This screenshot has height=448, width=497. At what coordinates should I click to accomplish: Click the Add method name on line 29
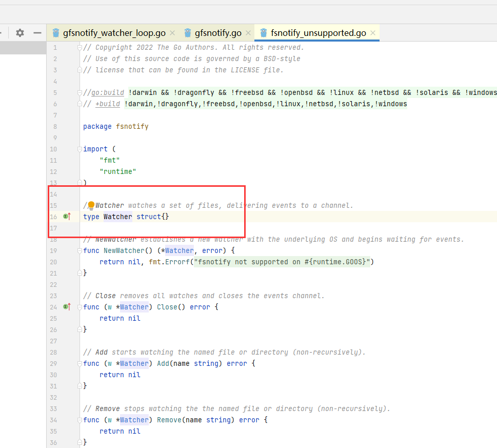pyautogui.click(x=163, y=364)
